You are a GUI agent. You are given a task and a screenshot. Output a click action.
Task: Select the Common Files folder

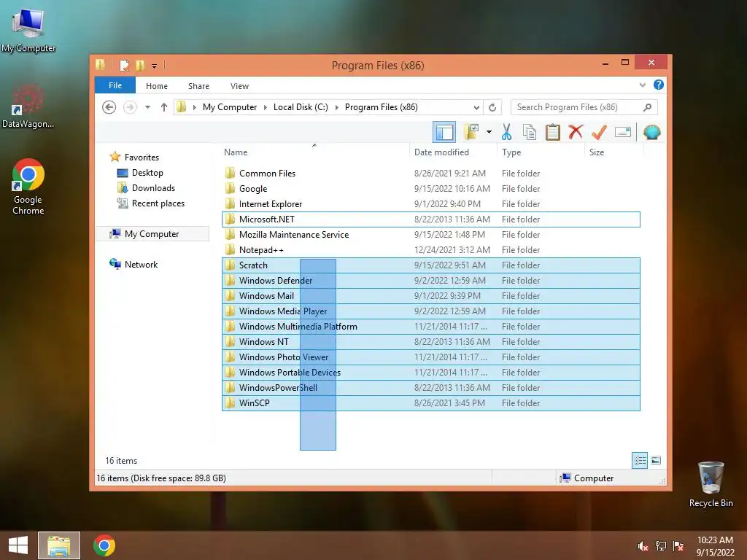click(x=430, y=174)
